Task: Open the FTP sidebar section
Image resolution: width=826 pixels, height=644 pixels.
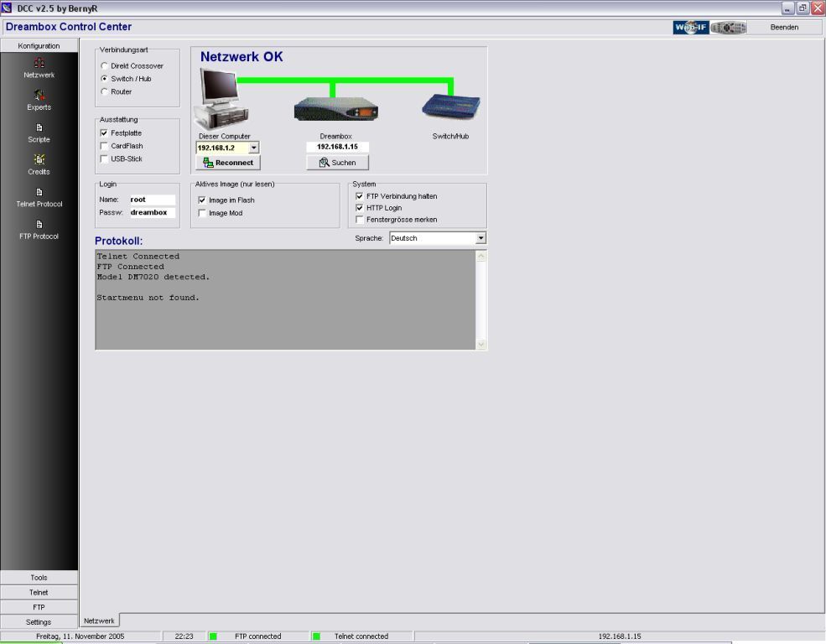Action: point(39,607)
